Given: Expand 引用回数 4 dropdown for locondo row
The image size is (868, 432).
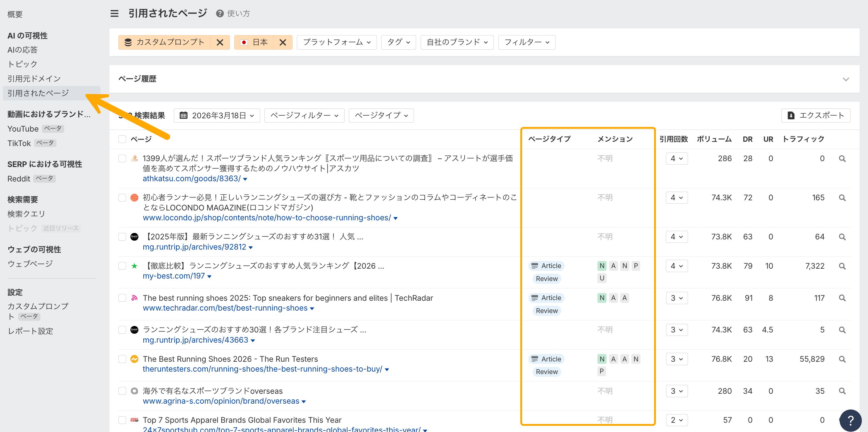Looking at the screenshot, I should (676, 198).
